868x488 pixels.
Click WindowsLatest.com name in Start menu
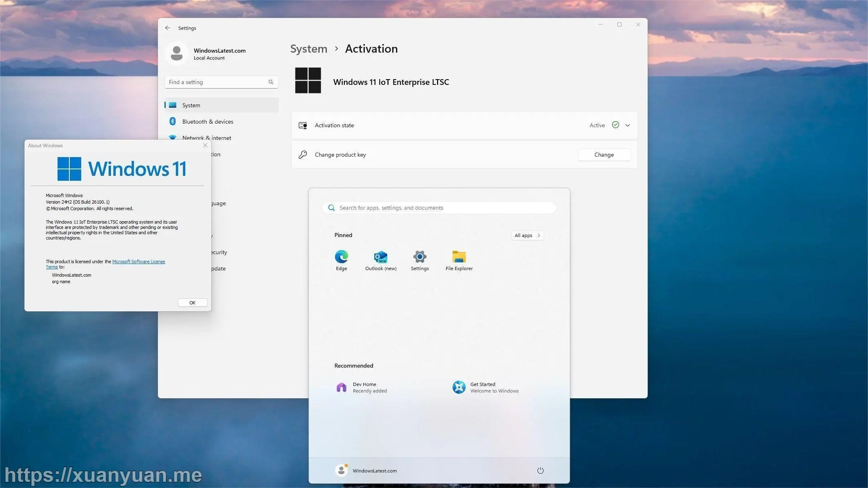(x=375, y=470)
